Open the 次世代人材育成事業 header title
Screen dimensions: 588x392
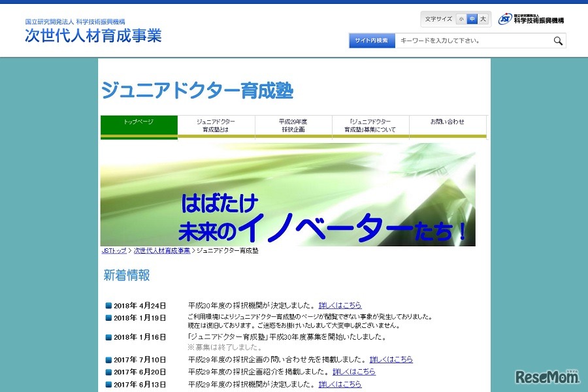(93, 36)
